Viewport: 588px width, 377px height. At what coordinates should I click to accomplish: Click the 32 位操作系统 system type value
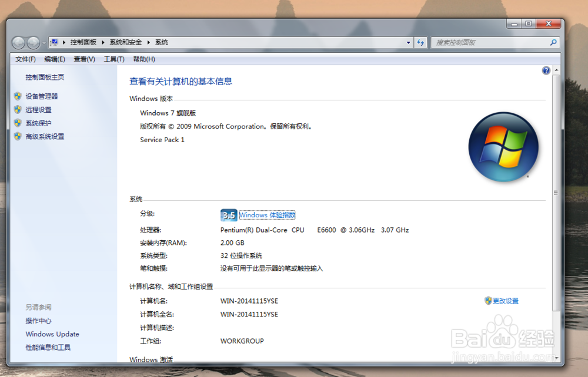(x=241, y=255)
